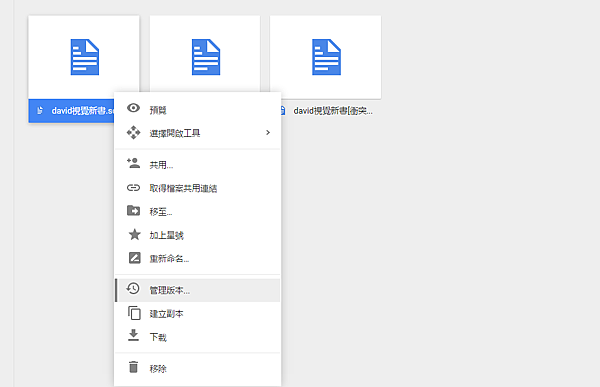Click the trash can icon beside 移除
The width and height of the screenshot is (600, 387).
[133, 367]
